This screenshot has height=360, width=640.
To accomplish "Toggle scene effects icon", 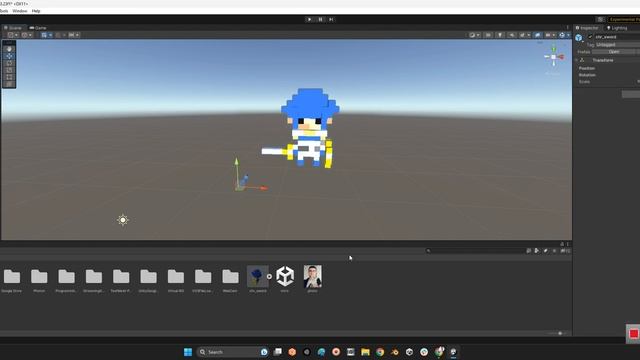I will pos(522,35).
